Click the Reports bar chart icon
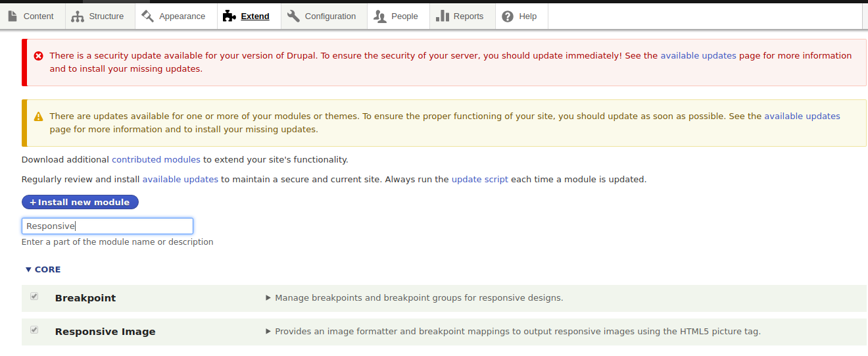This screenshot has height=356, width=868. pyautogui.click(x=442, y=16)
